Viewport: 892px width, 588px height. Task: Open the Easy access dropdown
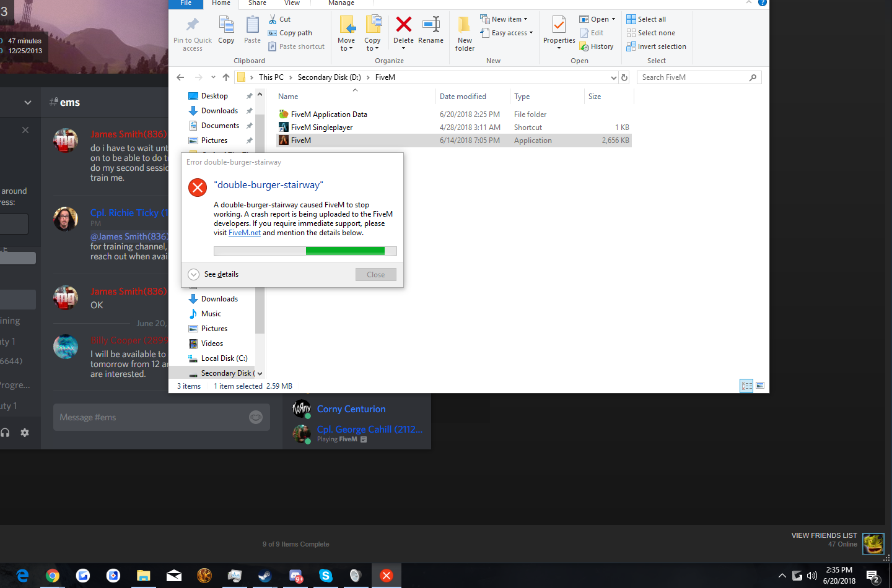tap(507, 33)
